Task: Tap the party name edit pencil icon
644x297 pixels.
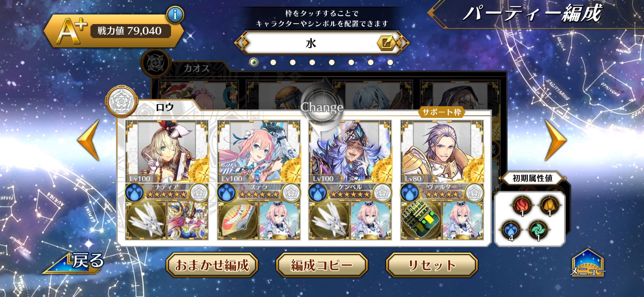Action: pyautogui.click(x=386, y=43)
